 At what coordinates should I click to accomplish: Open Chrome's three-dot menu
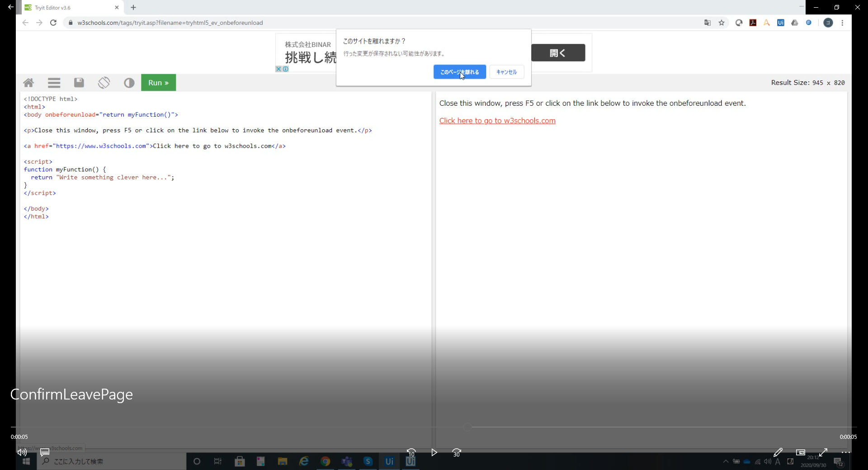point(842,23)
